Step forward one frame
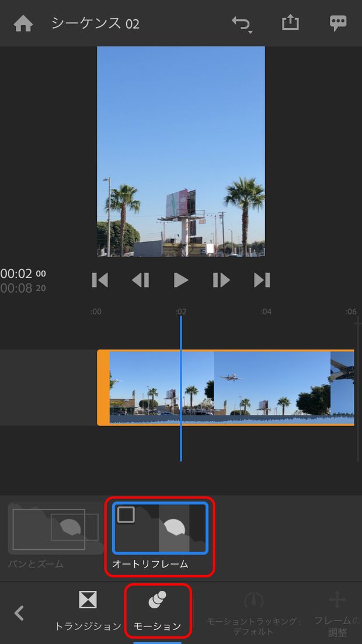The height and width of the screenshot is (644, 362). [221, 281]
